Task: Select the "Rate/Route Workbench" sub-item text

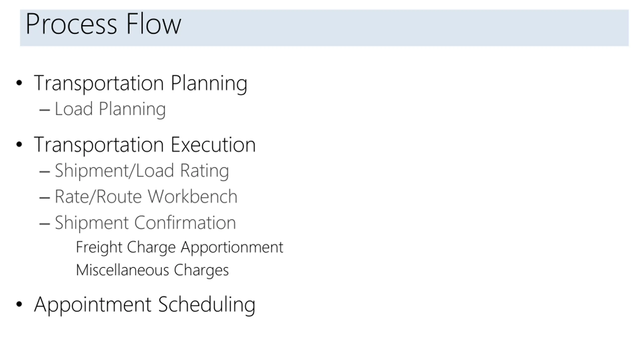Action: 146,197
